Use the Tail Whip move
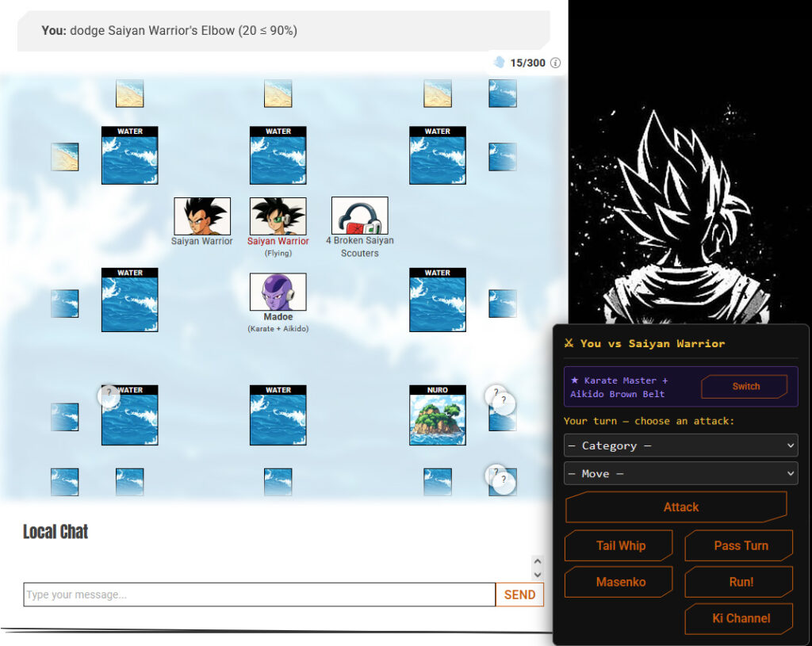 [619, 545]
